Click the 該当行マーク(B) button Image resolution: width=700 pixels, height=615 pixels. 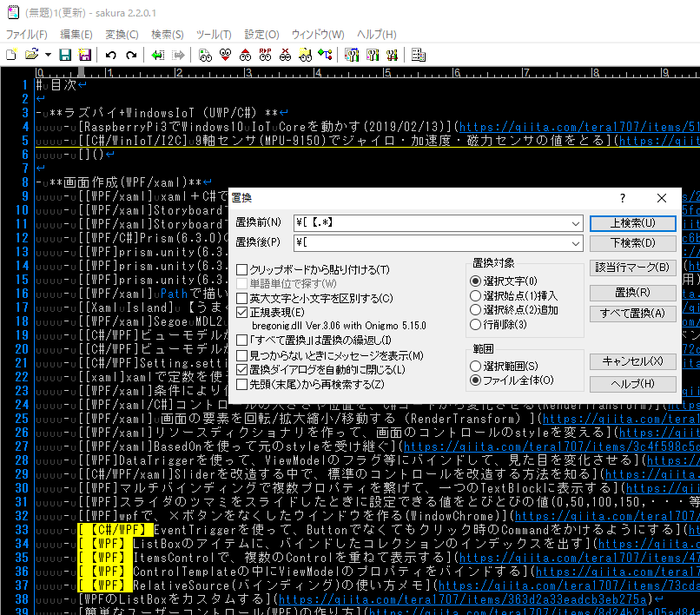point(632,268)
